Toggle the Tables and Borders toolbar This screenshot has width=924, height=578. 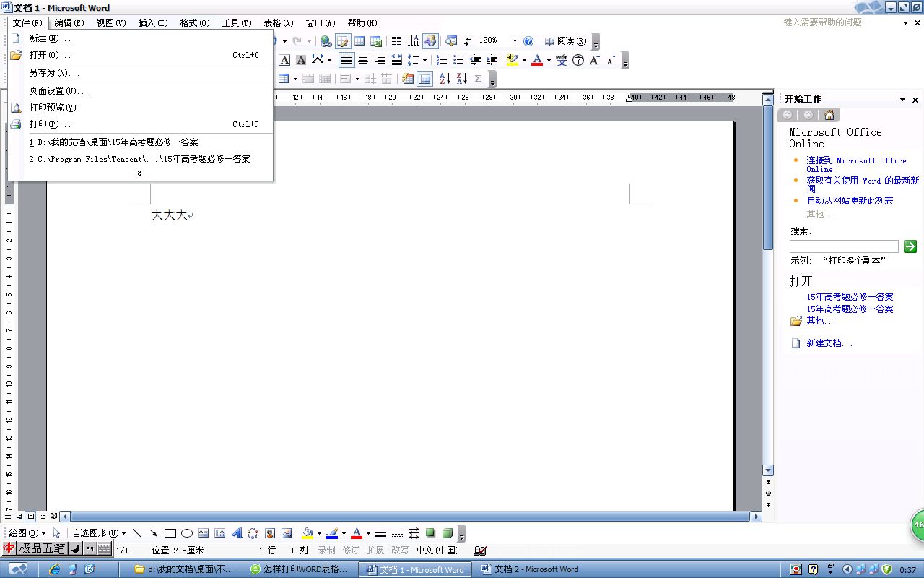click(x=342, y=41)
